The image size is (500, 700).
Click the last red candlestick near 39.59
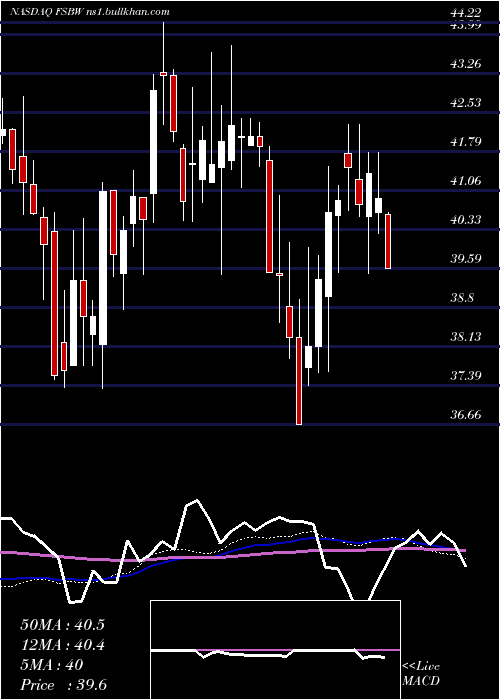(x=388, y=241)
